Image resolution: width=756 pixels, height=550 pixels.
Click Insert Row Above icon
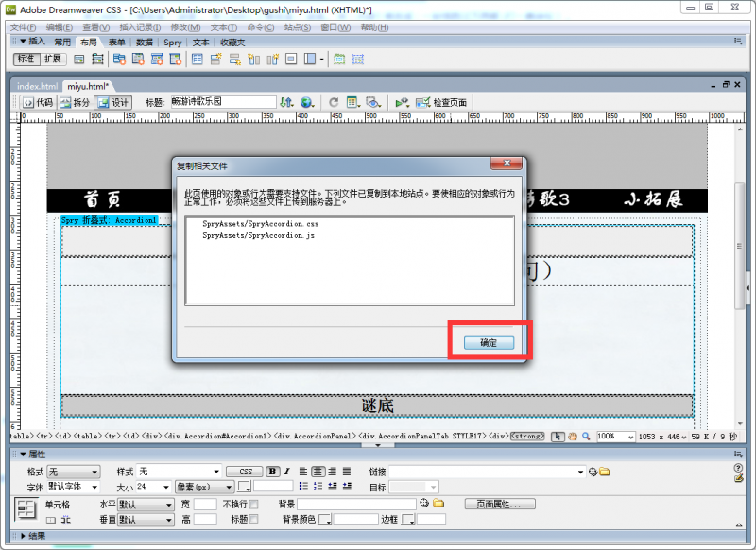(x=215, y=60)
